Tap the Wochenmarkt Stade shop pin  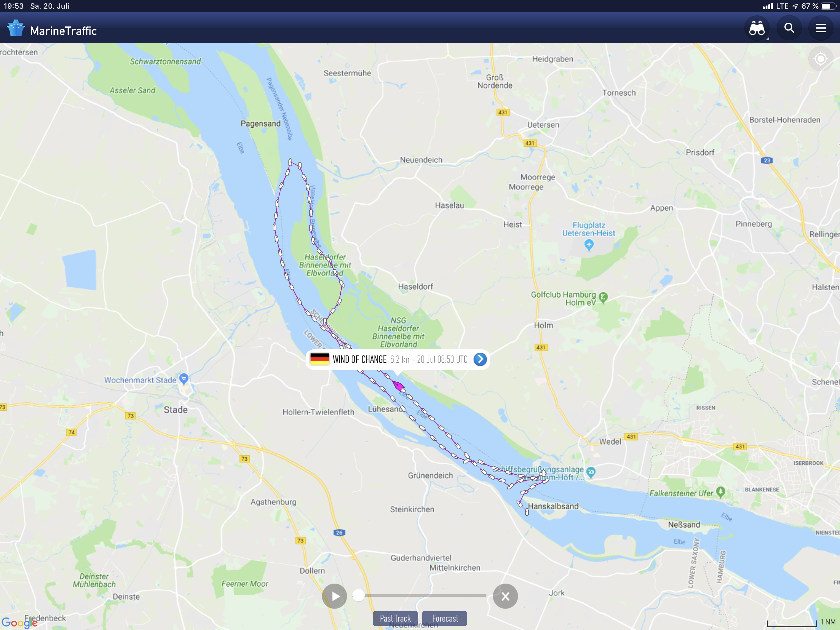coord(184,378)
